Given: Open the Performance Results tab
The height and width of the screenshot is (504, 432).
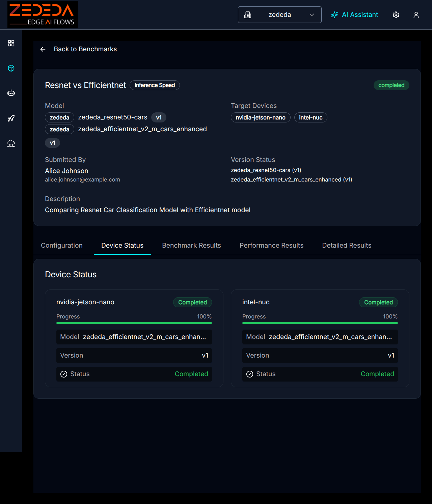Looking at the screenshot, I should click(271, 246).
